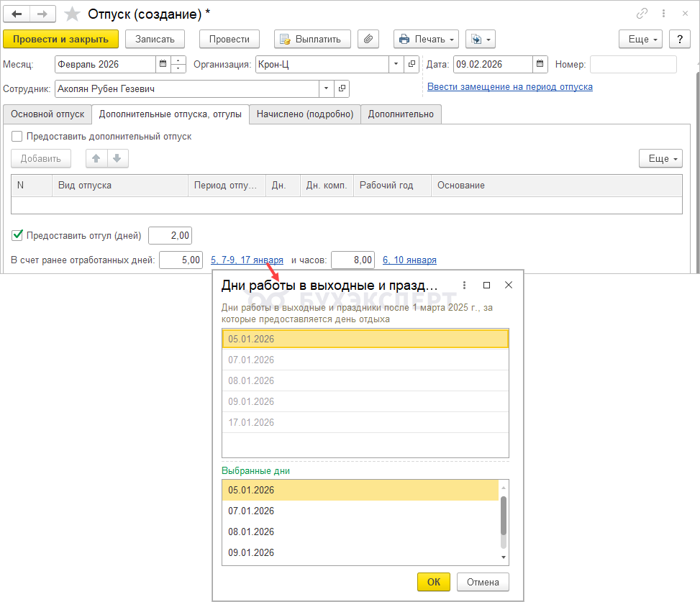Expand the Организация dropdown list
Viewport: 700px width, 602px height.
click(x=396, y=64)
